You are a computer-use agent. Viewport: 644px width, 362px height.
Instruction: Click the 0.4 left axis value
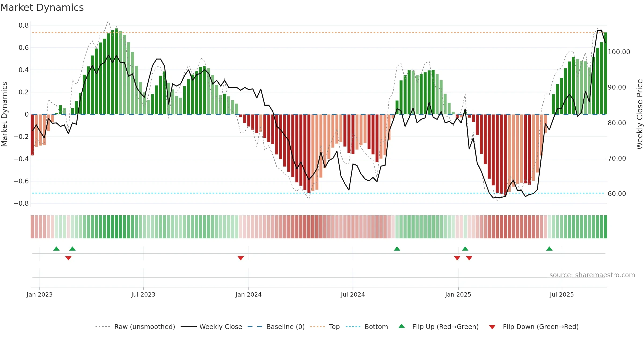click(24, 70)
